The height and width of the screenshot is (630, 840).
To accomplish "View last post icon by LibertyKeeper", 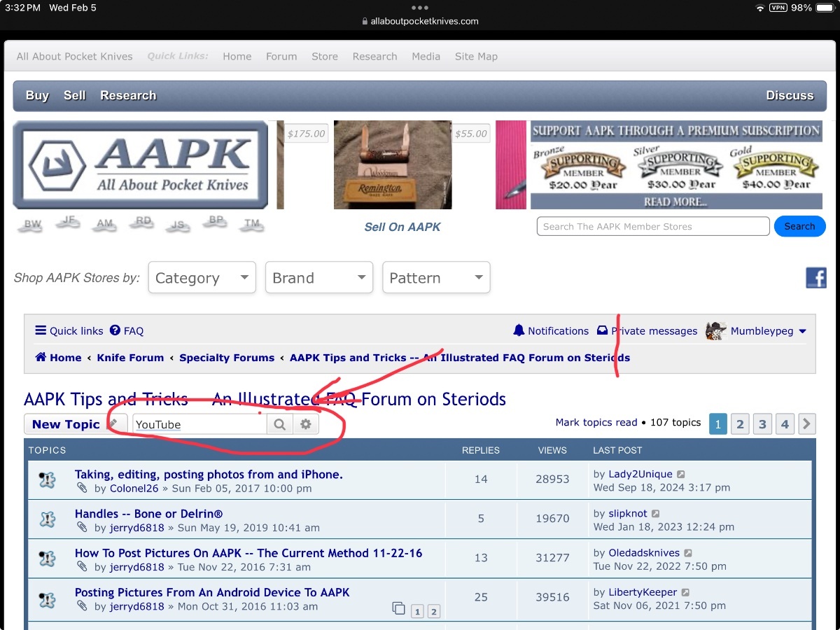I will [x=686, y=592].
